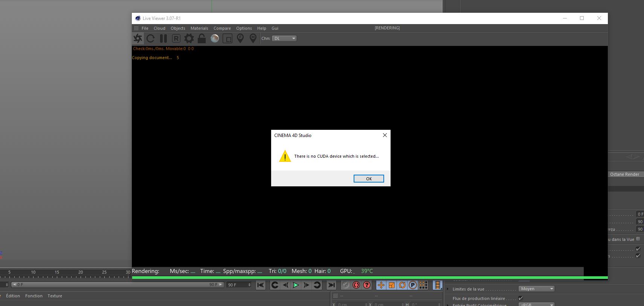This screenshot has height=306, width=644.
Task: Click the GPU temperature 39°C readout
Action: (367, 271)
